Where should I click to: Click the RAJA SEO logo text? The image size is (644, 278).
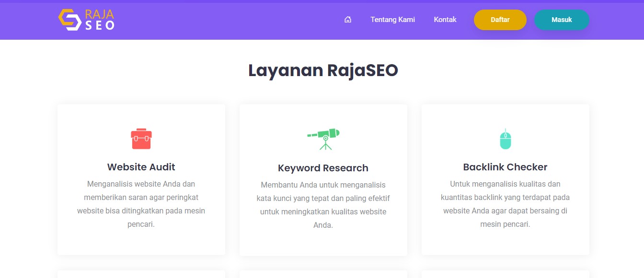point(100,20)
